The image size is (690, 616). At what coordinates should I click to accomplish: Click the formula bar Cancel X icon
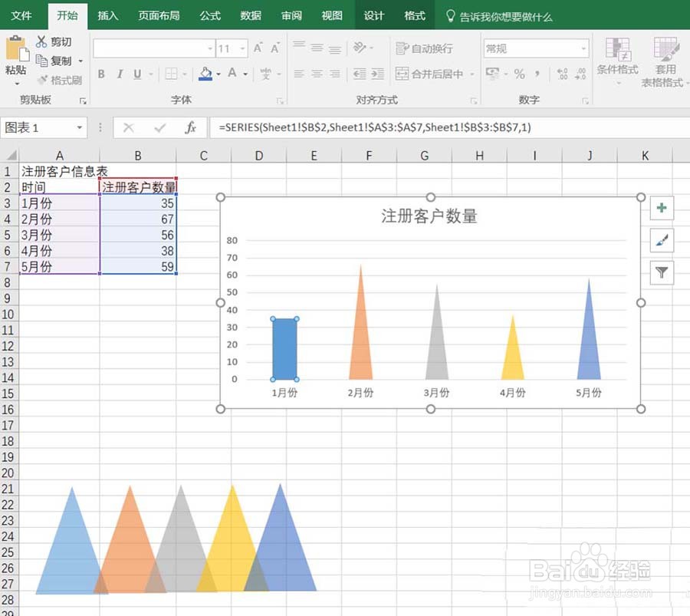tap(129, 127)
